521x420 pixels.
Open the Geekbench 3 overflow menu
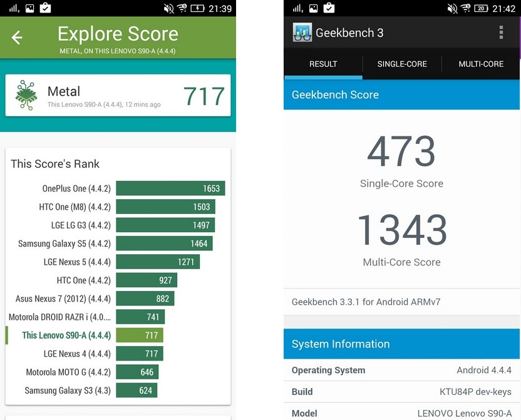(x=501, y=33)
